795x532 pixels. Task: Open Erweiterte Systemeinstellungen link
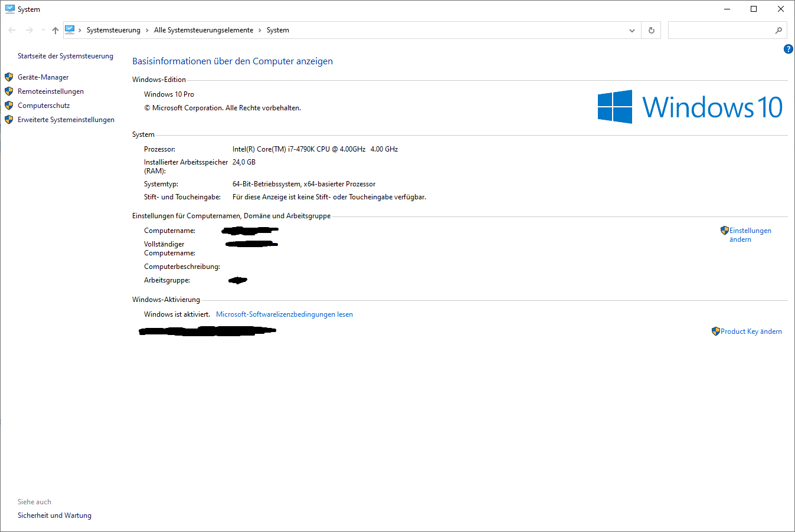point(66,120)
